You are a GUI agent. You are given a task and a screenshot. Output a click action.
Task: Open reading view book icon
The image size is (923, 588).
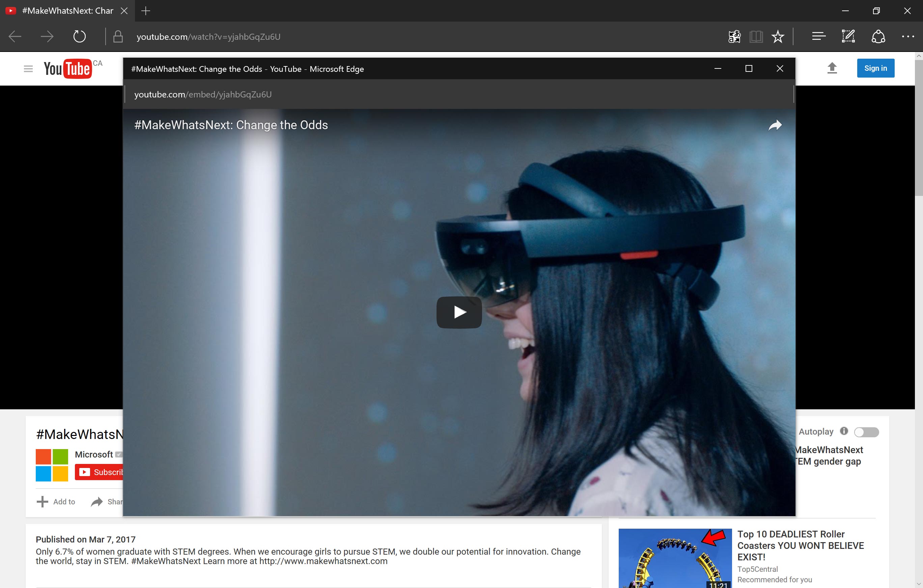coord(756,37)
